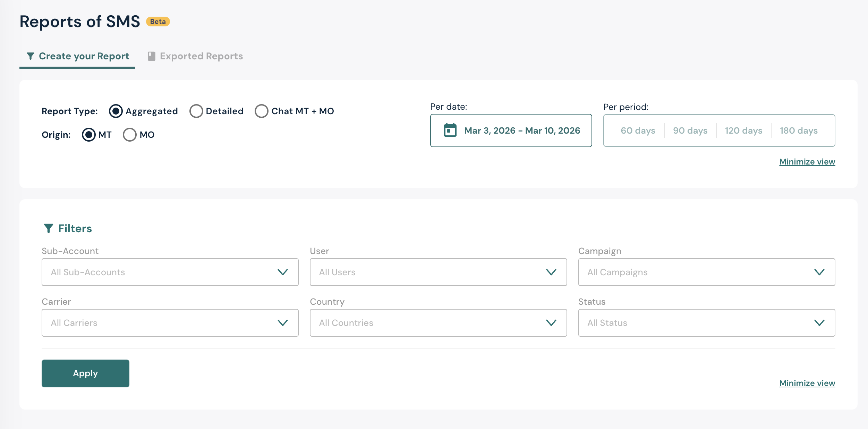Select the Aggregated report type

tap(116, 111)
